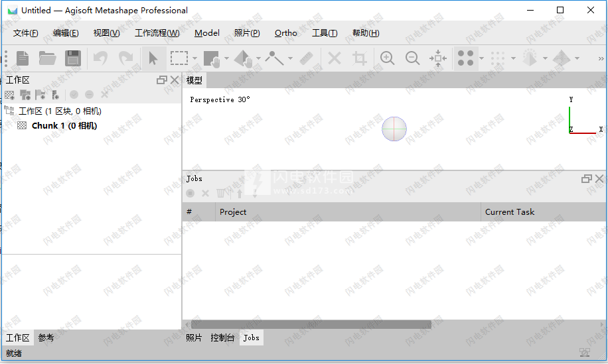Click the Disable Items minus-circle icon
Screen dimensions: 608x364
(89, 95)
